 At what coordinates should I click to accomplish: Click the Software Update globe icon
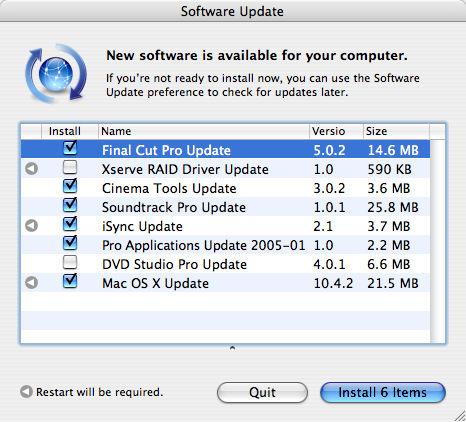click(56, 73)
